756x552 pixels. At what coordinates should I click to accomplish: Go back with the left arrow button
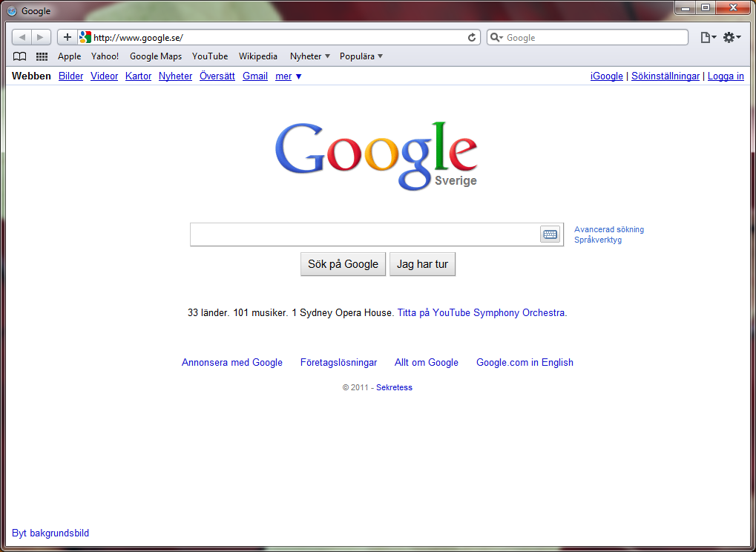click(22, 37)
